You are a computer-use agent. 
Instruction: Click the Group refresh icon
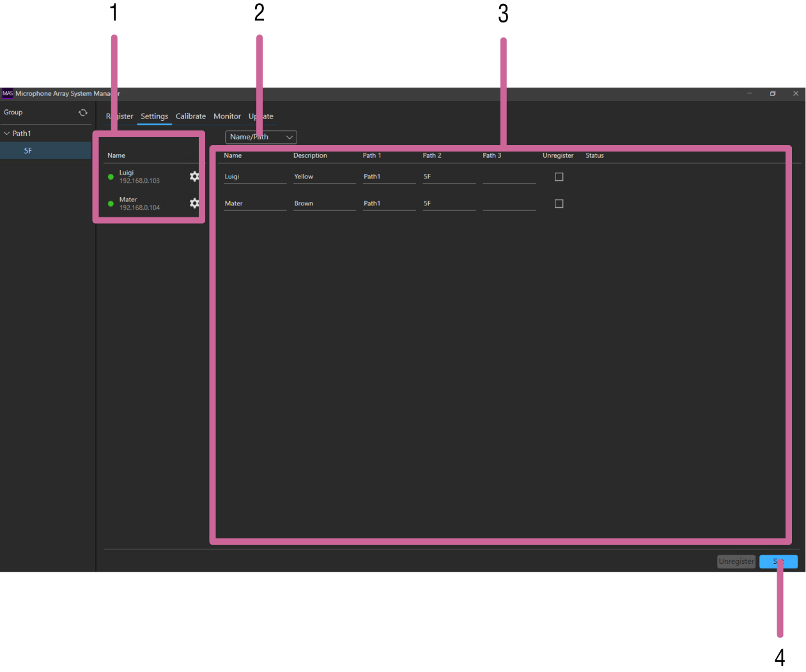(x=83, y=113)
